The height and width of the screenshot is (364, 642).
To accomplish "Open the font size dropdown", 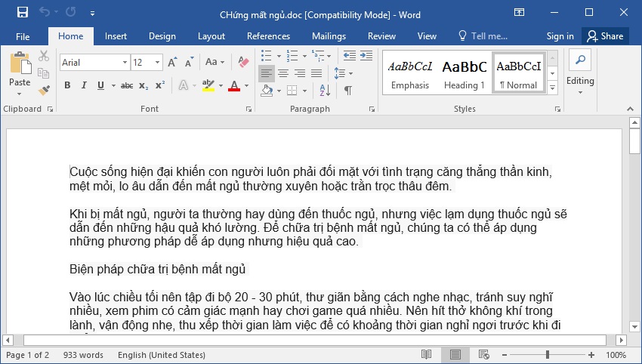I will [157, 63].
